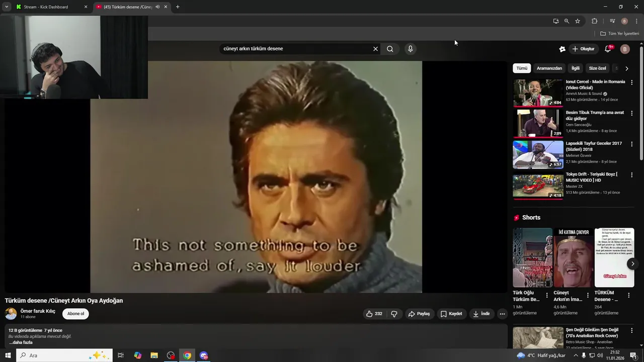Open options for TÜRKÜM Desene short
644x362 pixels.
(x=628, y=296)
